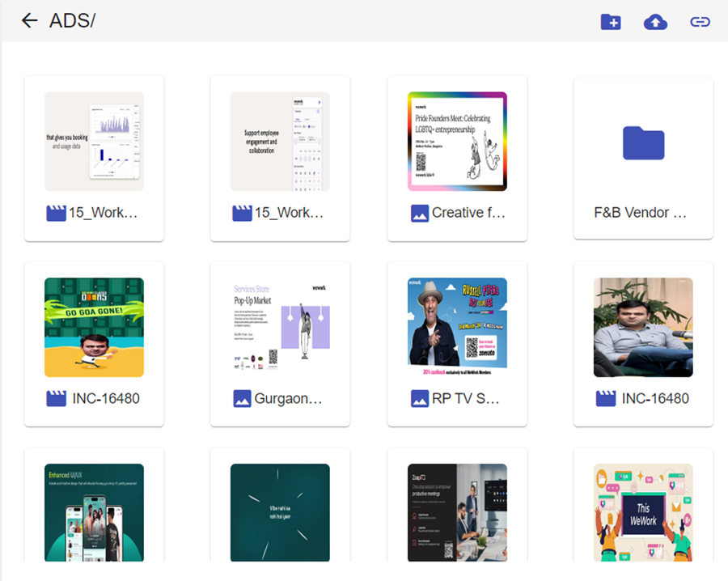Click the F&B Vendor folder name

click(641, 213)
